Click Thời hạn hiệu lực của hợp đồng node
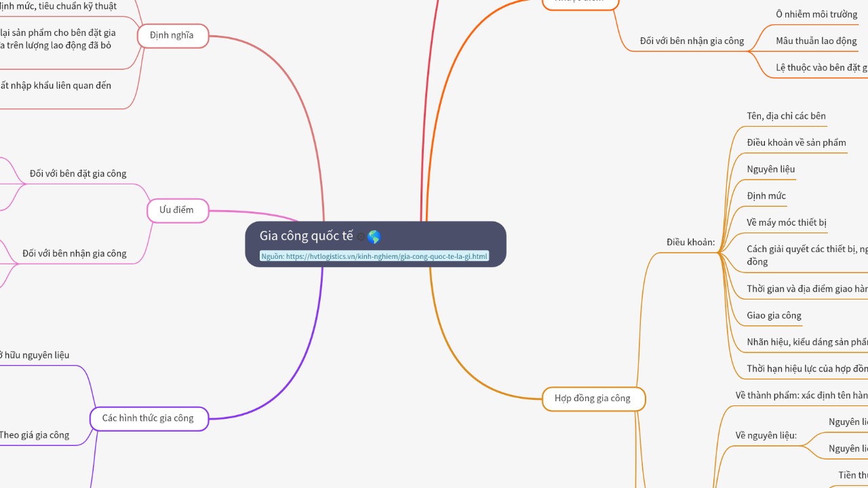The height and width of the screenshot is (488, 868). pyautogui.click(x=807, y=369)
